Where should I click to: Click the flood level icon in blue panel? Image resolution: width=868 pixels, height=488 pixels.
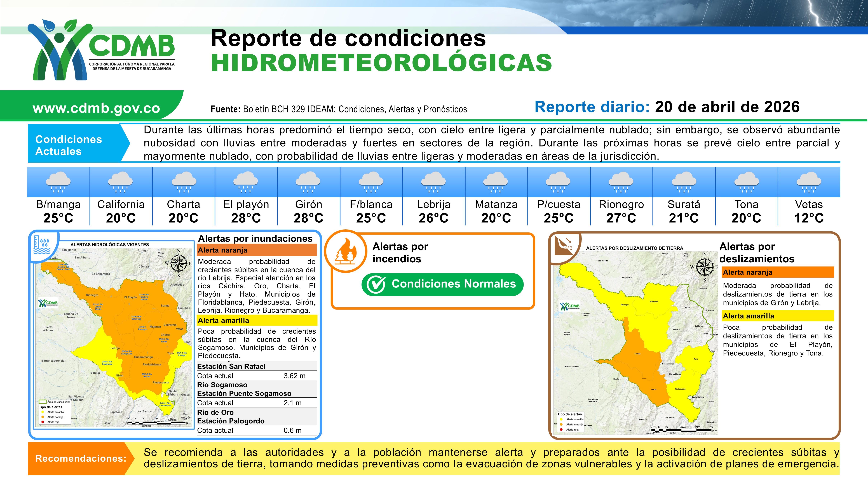[x=43, y=245]
